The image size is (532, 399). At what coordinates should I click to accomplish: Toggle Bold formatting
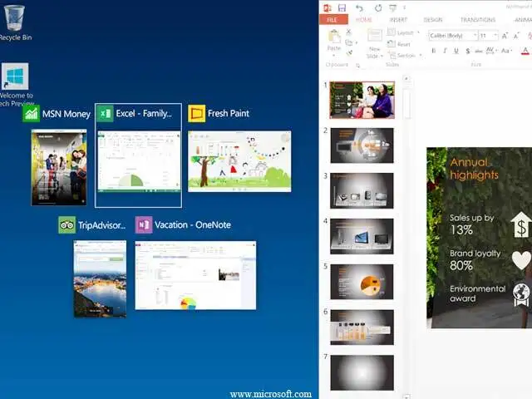point(434,51)
